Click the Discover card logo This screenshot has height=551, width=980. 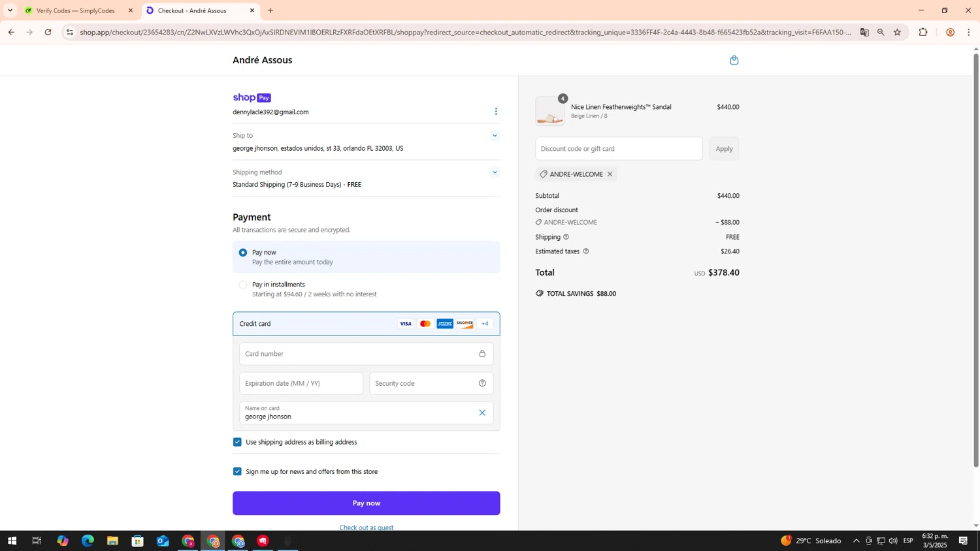[x=465, y=324]
